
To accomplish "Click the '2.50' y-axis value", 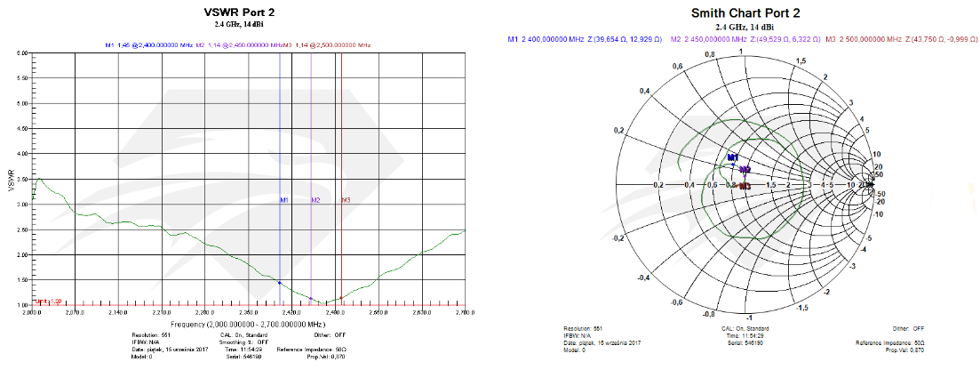I will coord(24,229).
